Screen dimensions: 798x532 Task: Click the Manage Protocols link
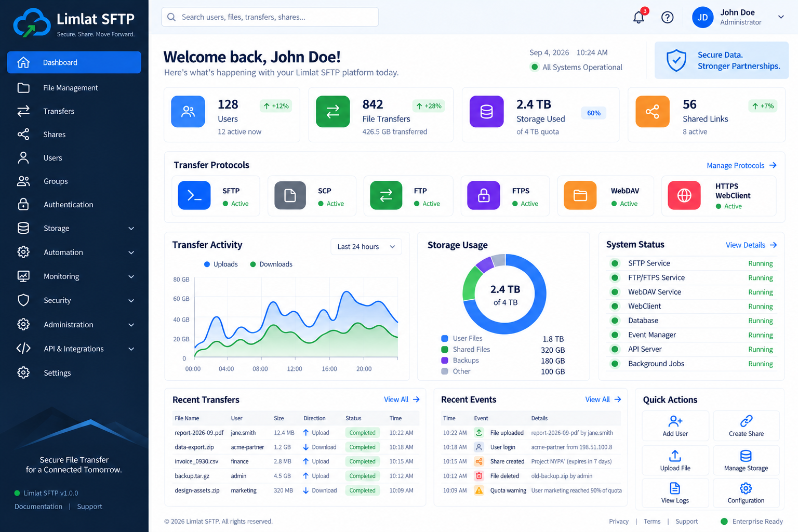point(741,166)
